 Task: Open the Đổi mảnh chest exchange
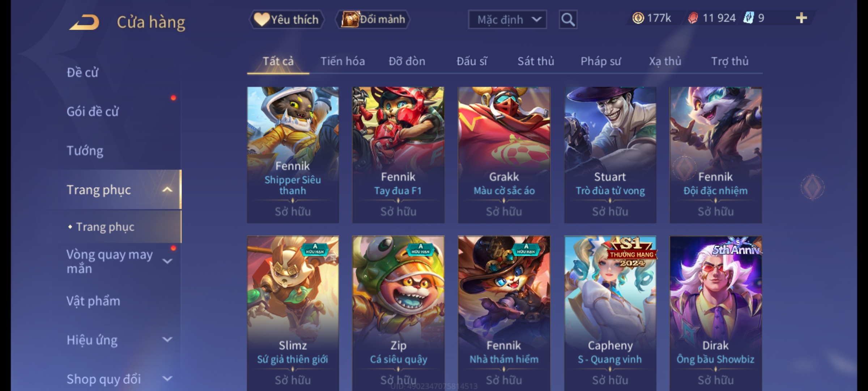[373, 20]
